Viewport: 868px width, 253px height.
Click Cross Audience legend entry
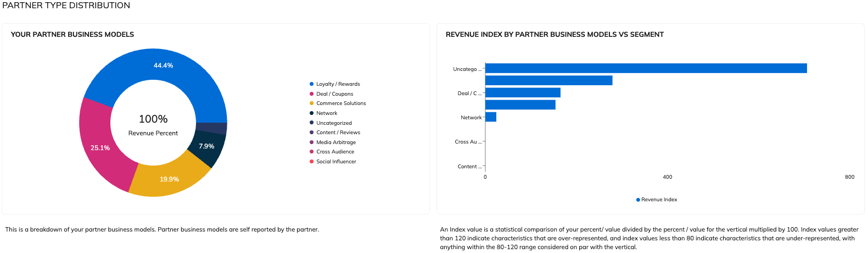point(335,152)
